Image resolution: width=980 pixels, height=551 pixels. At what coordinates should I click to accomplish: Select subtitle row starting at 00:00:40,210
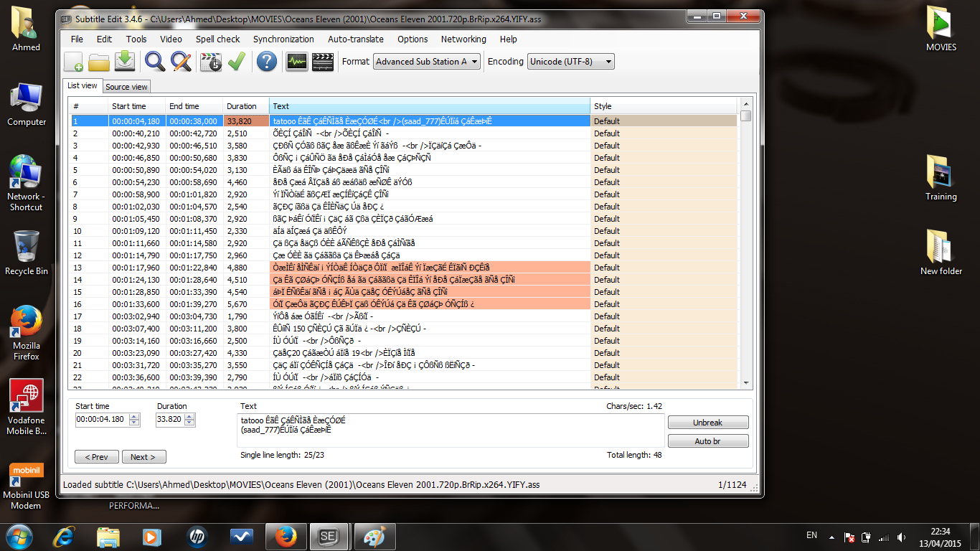coord(404,133)
